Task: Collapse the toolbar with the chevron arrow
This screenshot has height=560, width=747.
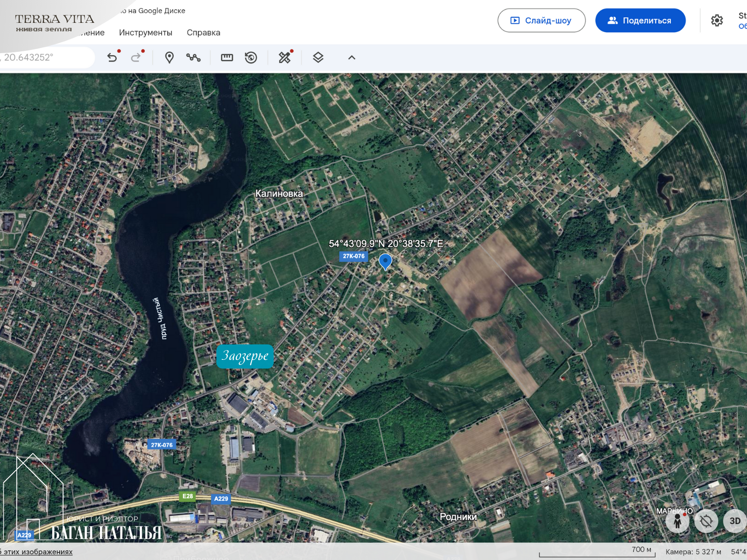Action: (x=352, y=57)
